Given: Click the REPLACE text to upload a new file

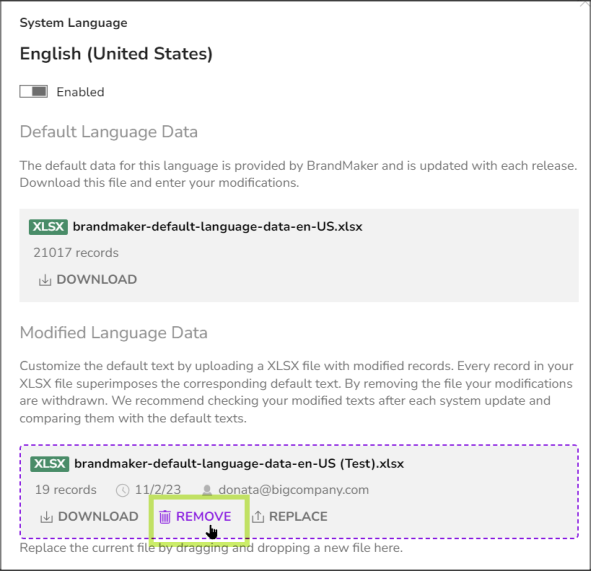Looking at the screenshot, I should (298, 516).
